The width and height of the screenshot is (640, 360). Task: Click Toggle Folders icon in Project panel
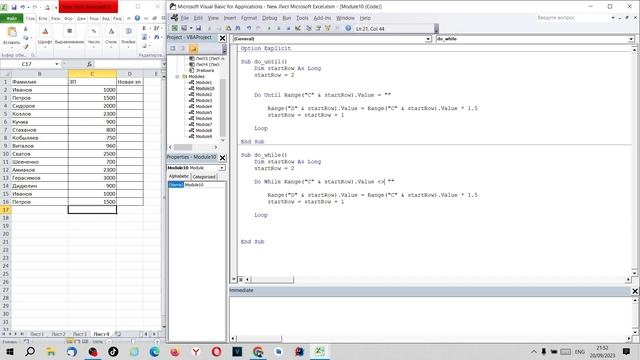[x=193, y=49]
